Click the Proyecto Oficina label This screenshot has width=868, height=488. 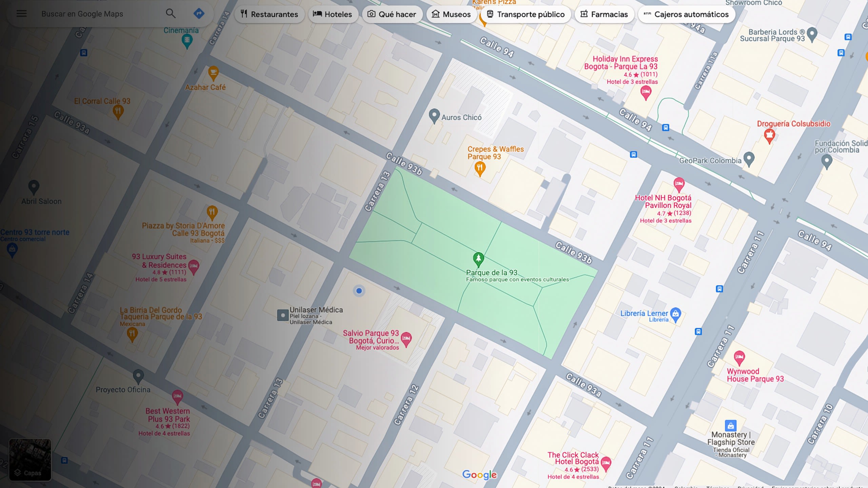pyautogui.click(x=123, y=390)
